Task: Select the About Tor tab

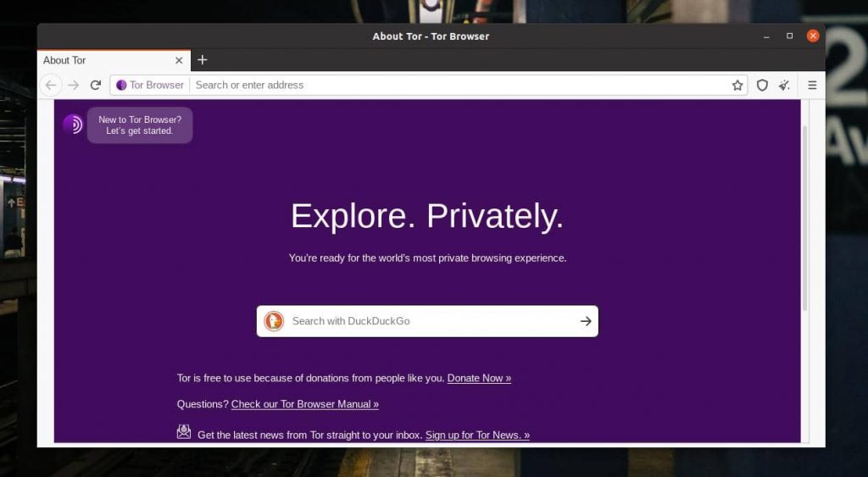Action: pos(114,60)
